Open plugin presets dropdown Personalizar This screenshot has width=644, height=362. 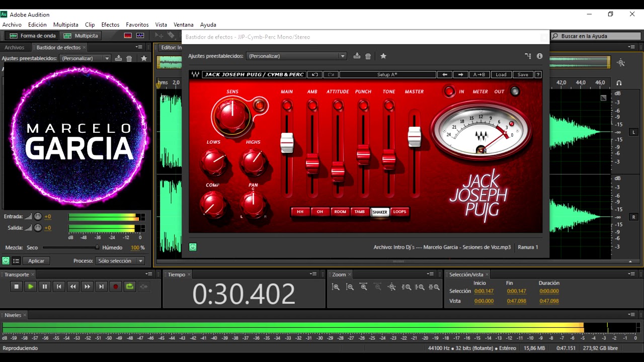pyautogui.click(x=297, y=56)
